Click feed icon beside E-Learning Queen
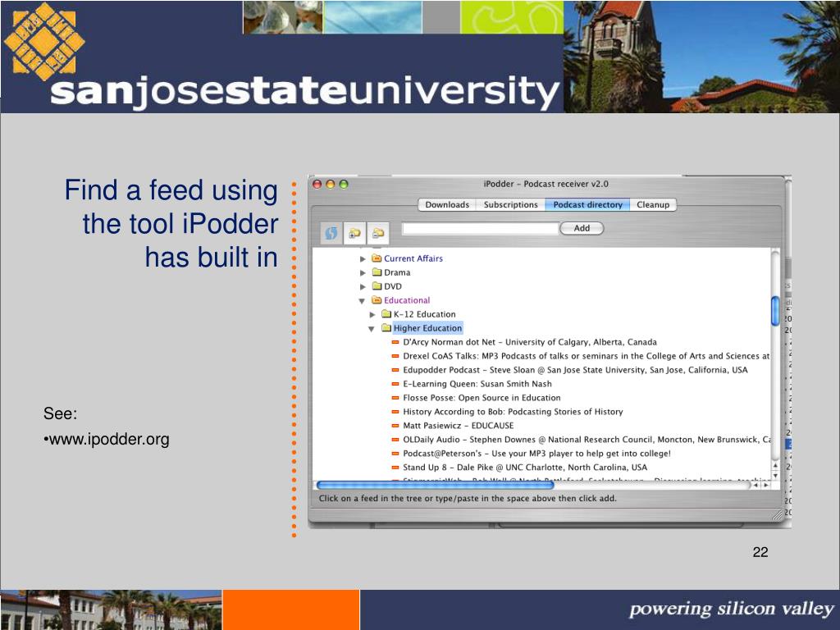Viewport: 840px width, 630px height. coord(395,384)
